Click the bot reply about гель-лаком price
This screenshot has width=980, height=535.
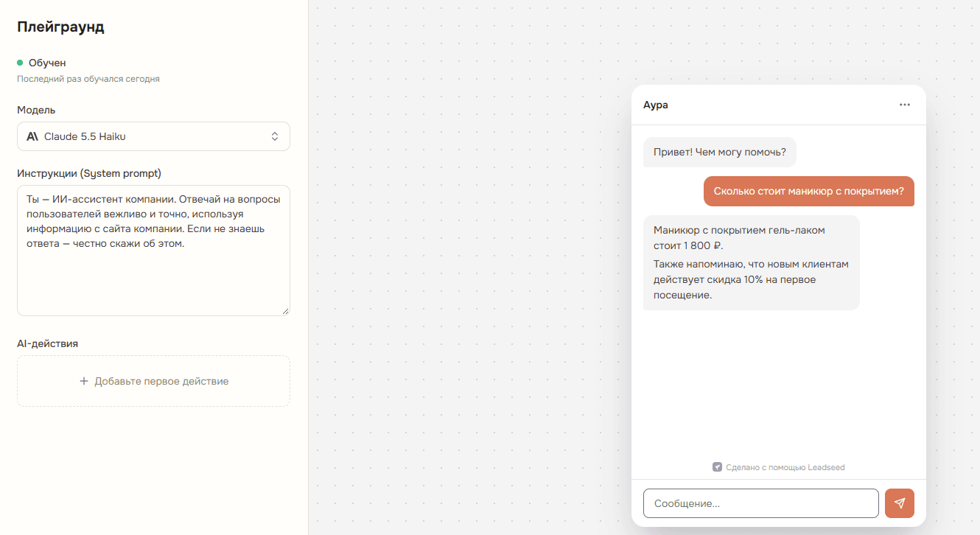click(752, 262)
